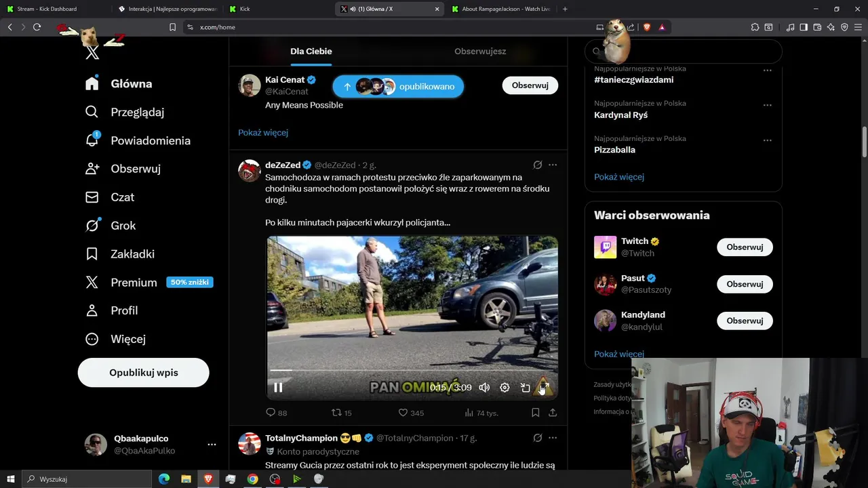868x488 pixels.
Task: Open Grok from sidebar
Action: click(x=111, y=226)
